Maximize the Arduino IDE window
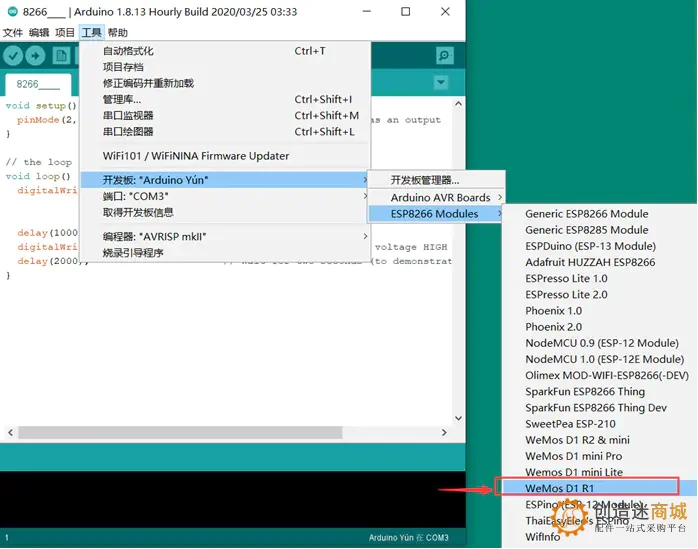Image resolution: width=698 pixels, height=549 pixels. [406, 12]
